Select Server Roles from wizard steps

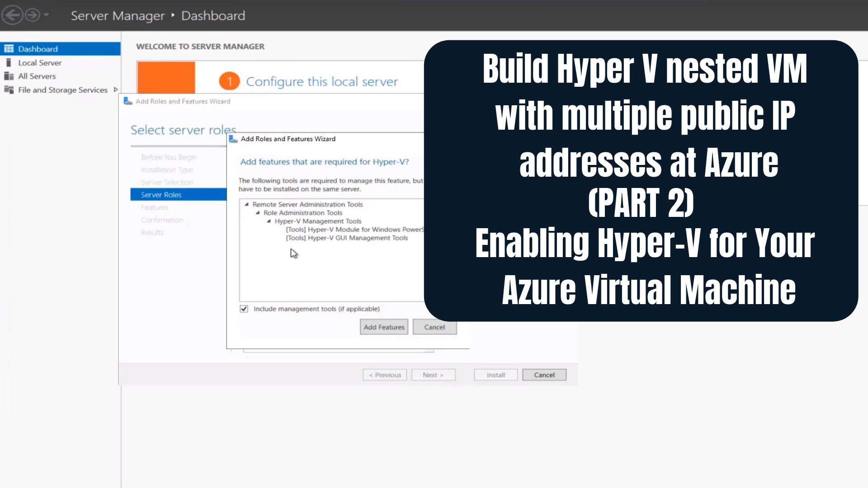pos(161,195)
